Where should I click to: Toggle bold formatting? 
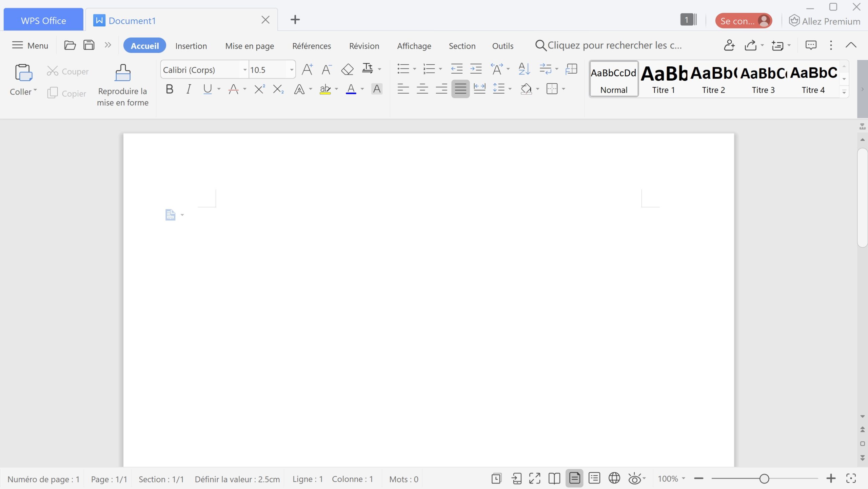point(170,89)
